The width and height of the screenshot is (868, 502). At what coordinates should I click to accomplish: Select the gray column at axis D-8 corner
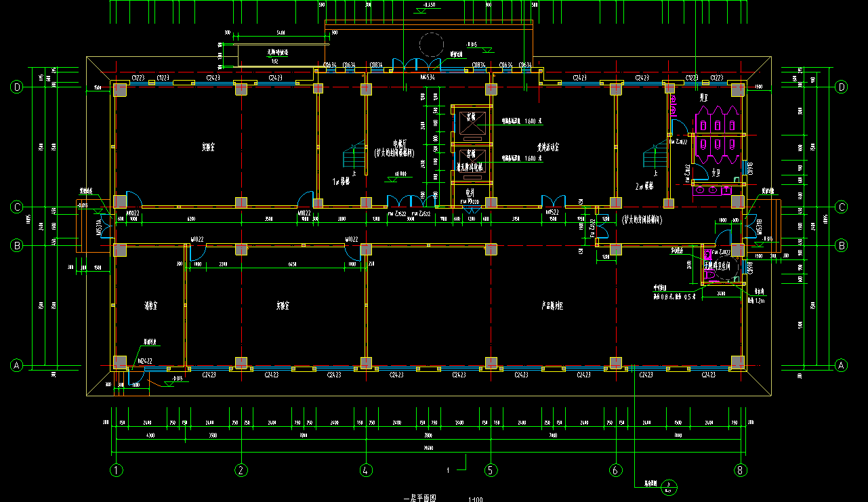click(738, 89)
